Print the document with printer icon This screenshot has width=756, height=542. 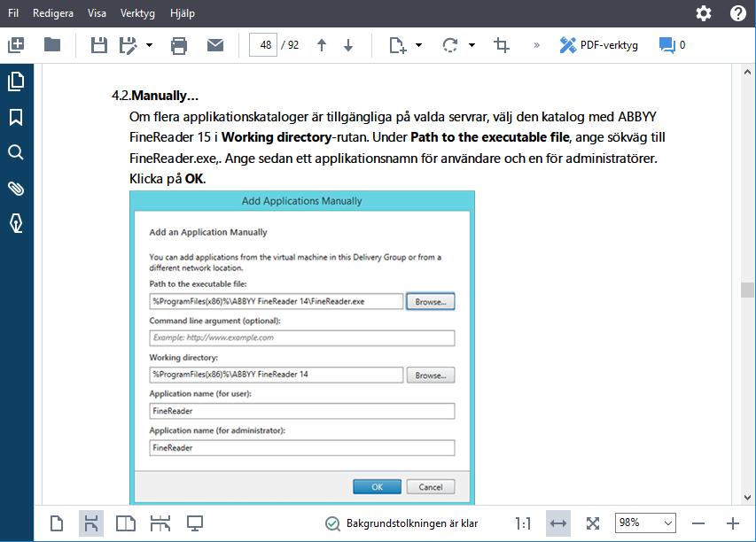click(179, 46)
